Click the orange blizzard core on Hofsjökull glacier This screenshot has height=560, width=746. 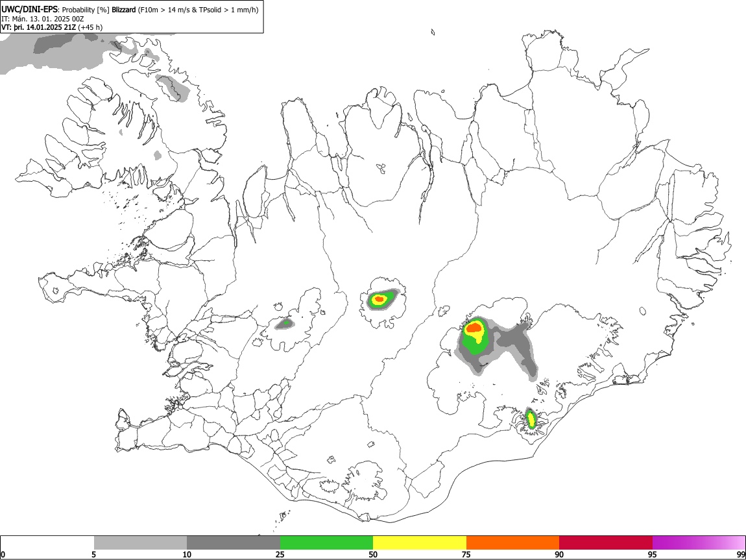click(x=379, y=299)
